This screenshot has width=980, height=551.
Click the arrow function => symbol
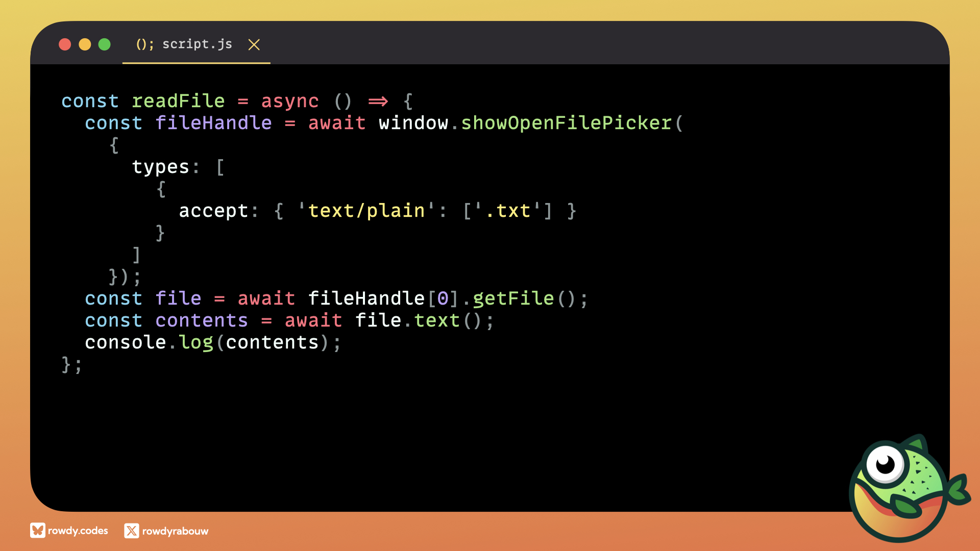coord(378,101)
